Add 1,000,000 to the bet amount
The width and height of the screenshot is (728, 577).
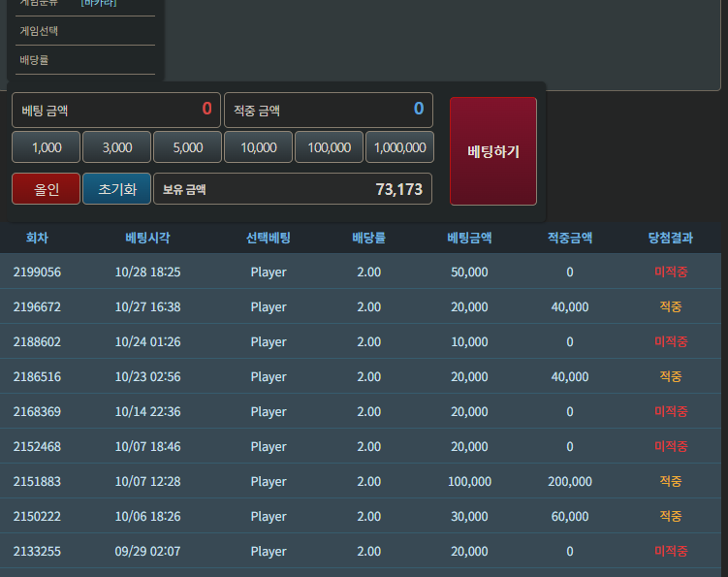399,147
